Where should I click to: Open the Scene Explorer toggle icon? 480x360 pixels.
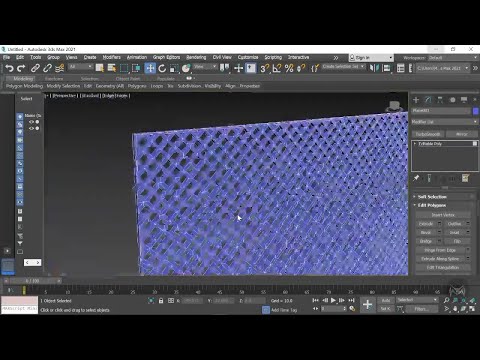pos(400,68)
